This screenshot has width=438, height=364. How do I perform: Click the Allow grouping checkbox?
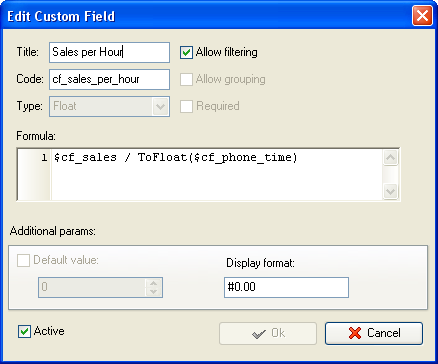186,80
